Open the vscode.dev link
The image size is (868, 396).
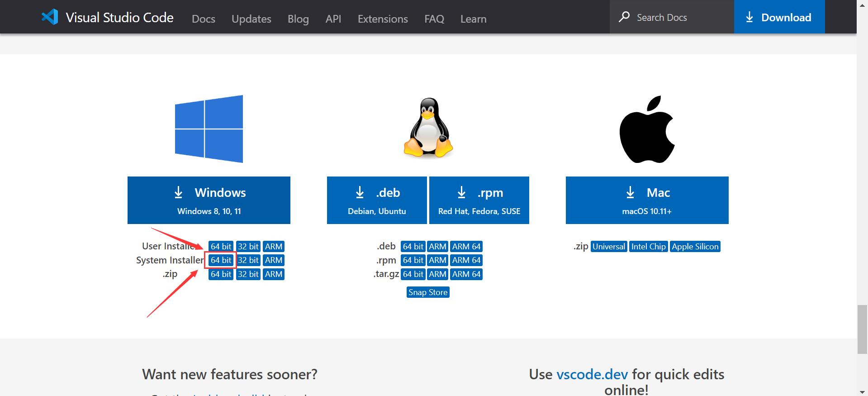[592, 374]
